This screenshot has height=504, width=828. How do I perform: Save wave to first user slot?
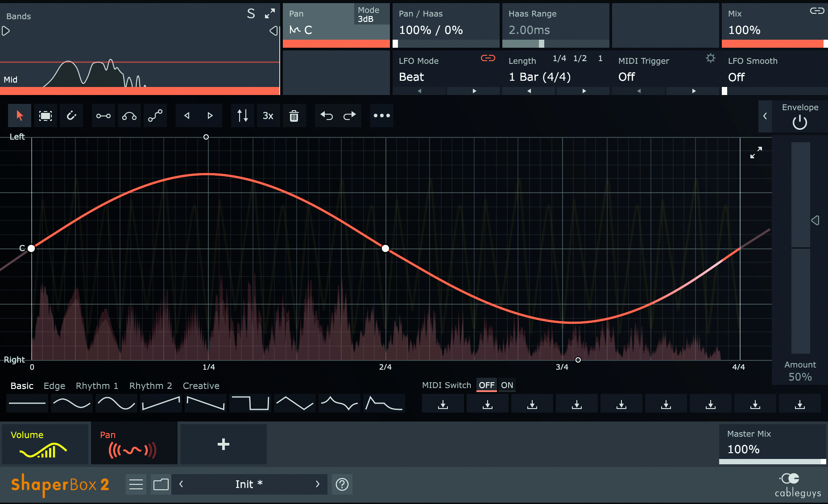coord(443,404)
